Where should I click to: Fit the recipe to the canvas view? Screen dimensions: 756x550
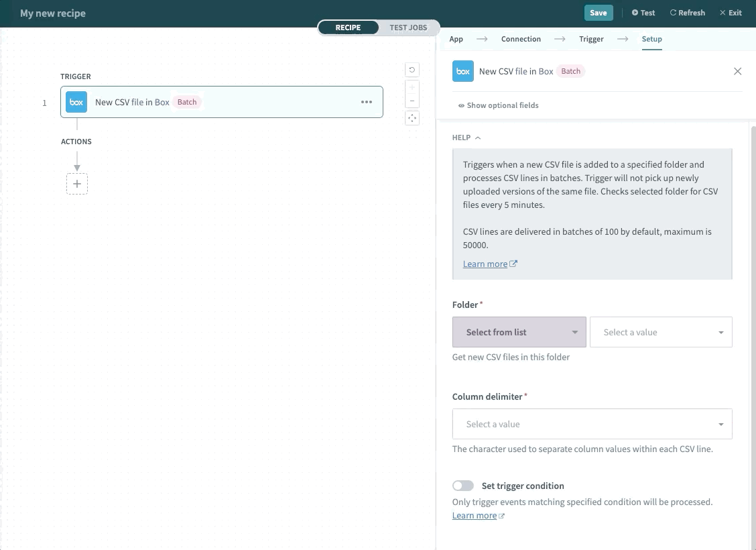point(412,117)
